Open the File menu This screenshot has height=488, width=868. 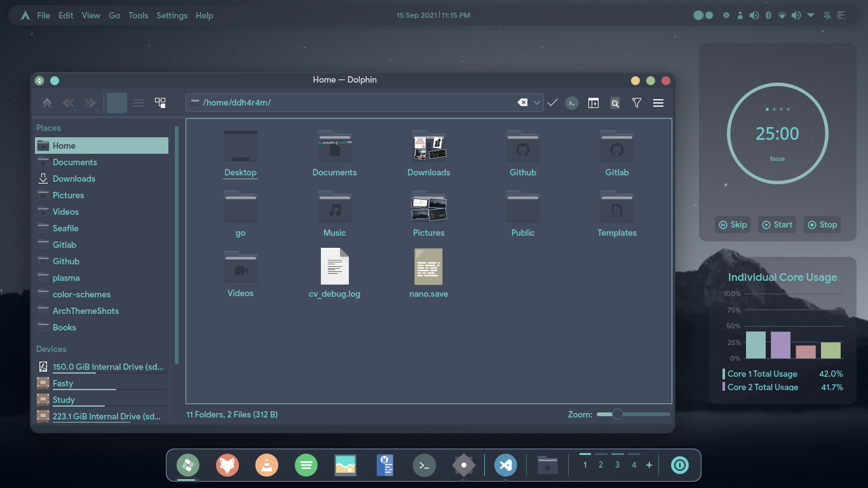44,15
